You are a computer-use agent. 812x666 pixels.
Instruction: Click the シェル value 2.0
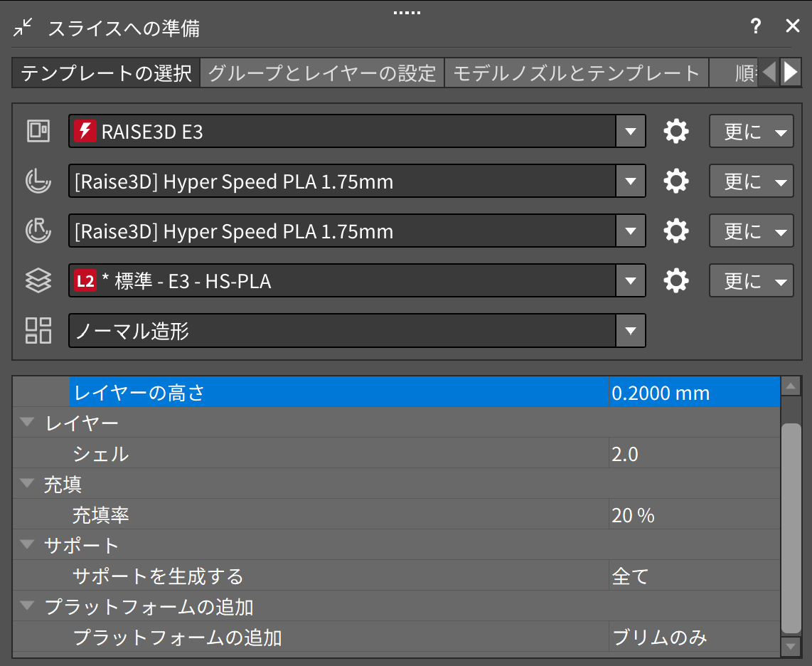coord(625,454)
